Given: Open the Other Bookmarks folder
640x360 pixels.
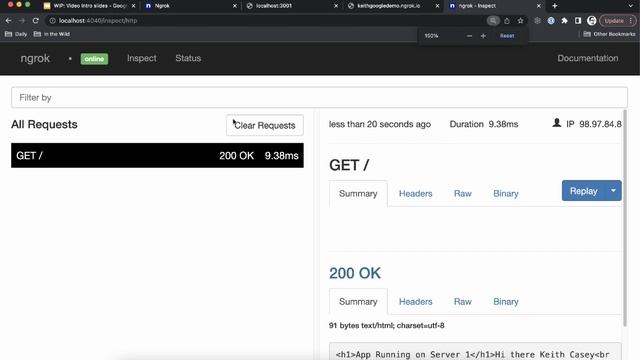Looking at the screenshot, I should click(x=609, y=34).
